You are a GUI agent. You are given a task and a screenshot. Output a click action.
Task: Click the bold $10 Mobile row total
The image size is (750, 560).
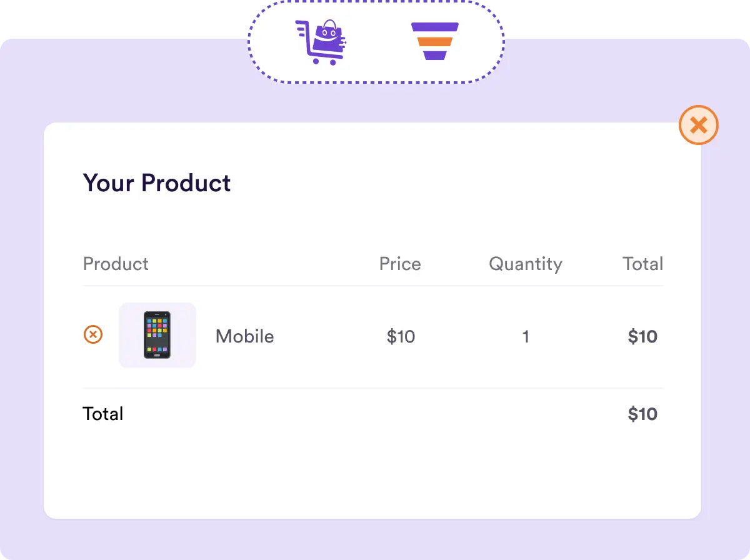pos(642,336)
